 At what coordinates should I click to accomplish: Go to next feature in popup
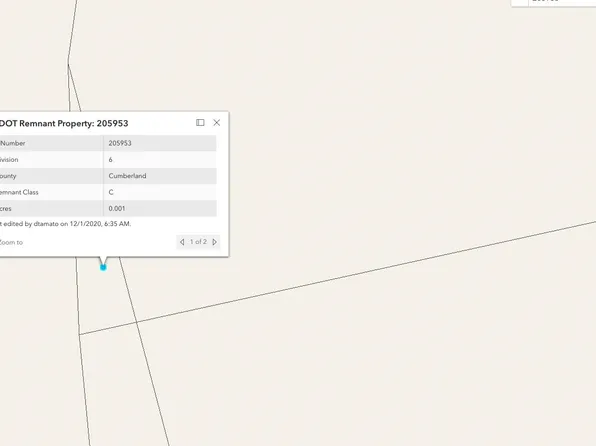pos(214,242)
